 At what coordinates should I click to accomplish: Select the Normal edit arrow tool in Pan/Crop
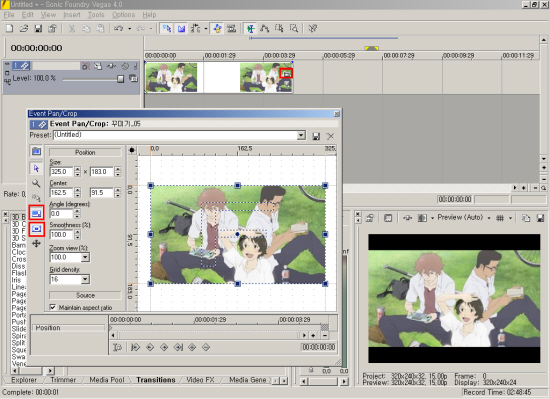pos(36,169)
